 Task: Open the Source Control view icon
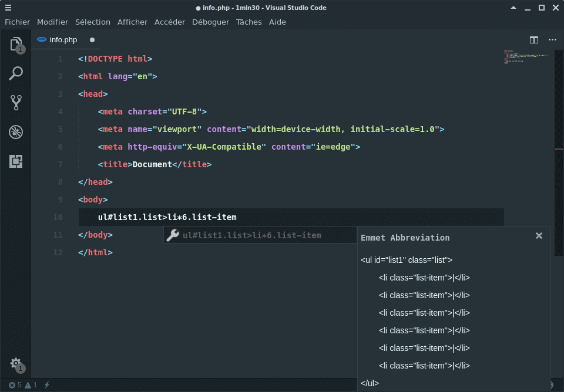[16, 103]
